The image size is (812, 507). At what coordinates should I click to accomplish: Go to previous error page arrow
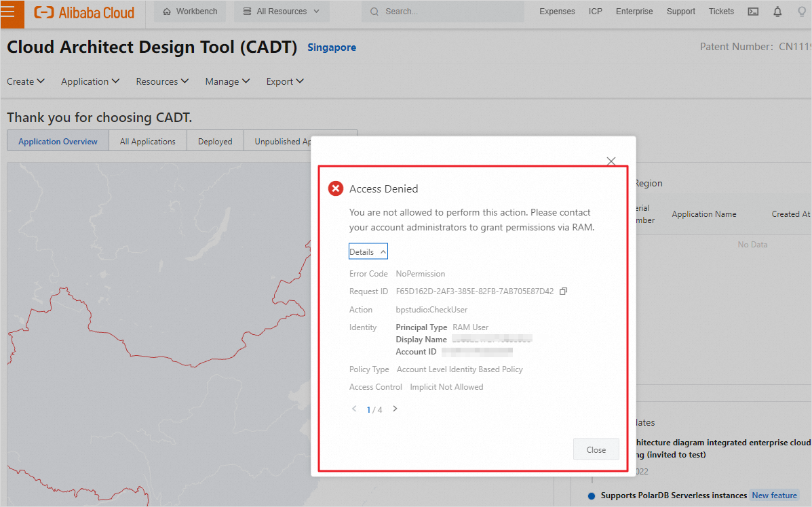point(354,409)
